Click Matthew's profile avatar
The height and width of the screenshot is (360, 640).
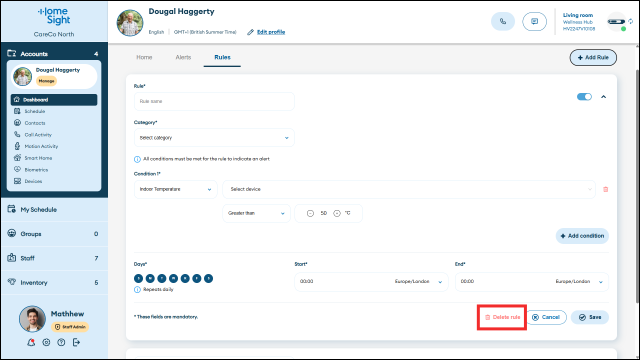tap(32, 319)
